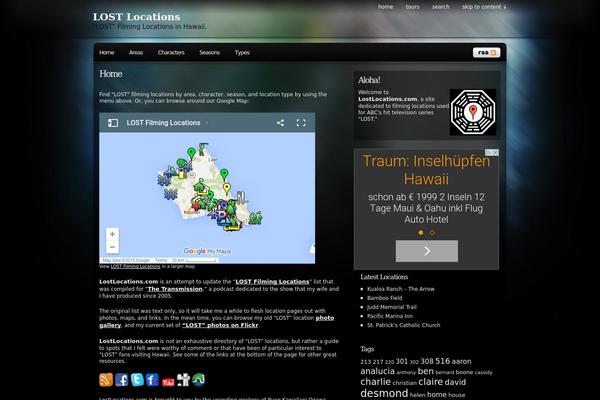Screen dimensions: 600x400
Task: Open 'Pacific Marina Inn' location link
Action: 390,316
